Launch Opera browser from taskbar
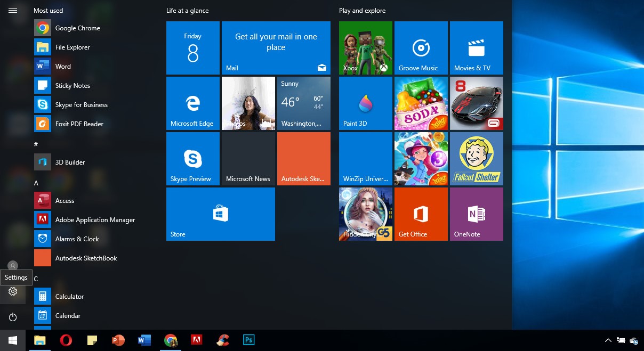The width and height of the screenshot is (644, 351). (x=66, y=340)
